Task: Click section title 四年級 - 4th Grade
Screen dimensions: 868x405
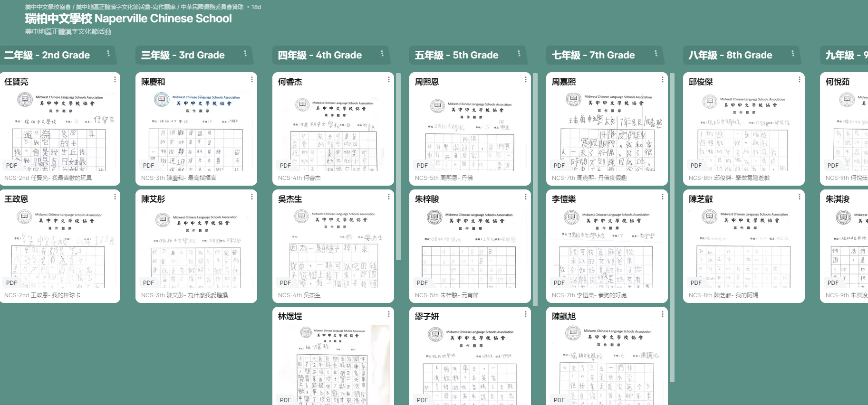Action: (x=320, y=55)
